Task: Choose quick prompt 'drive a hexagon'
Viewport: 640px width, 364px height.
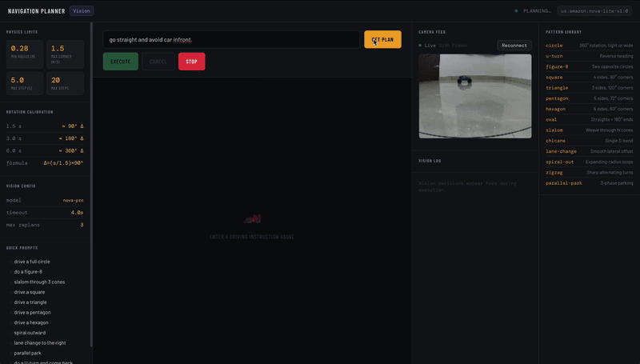Action: point(31,322)
